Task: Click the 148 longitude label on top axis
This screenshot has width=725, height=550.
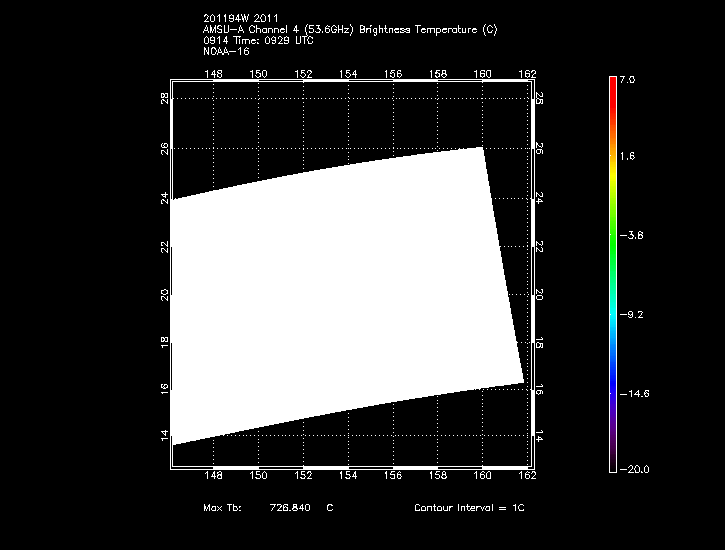Action: click(x=213, y=74)
